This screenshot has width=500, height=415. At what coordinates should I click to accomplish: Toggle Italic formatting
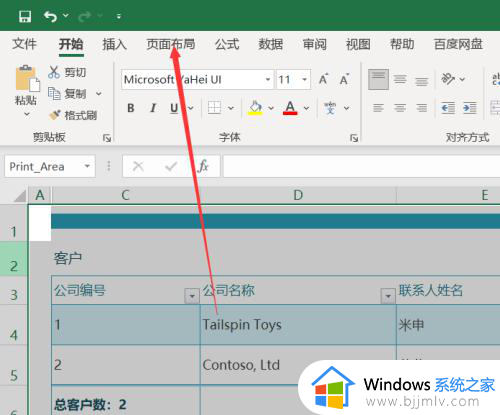tap(153, 108)
